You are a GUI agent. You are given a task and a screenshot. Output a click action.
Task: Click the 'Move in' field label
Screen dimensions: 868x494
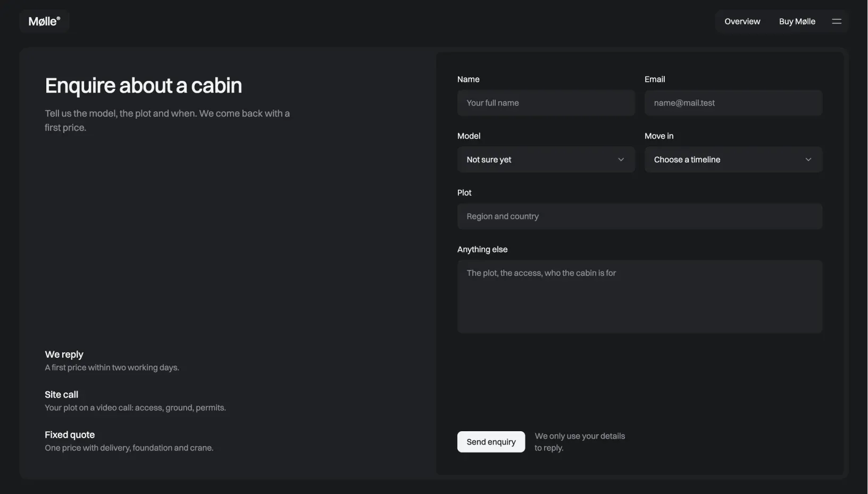point(659,136)
